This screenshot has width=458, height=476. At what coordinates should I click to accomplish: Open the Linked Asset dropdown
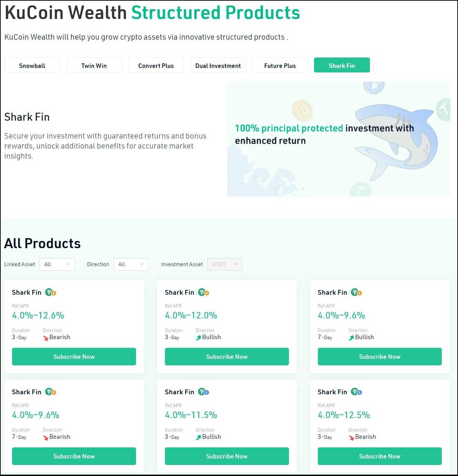click(57, 264)
